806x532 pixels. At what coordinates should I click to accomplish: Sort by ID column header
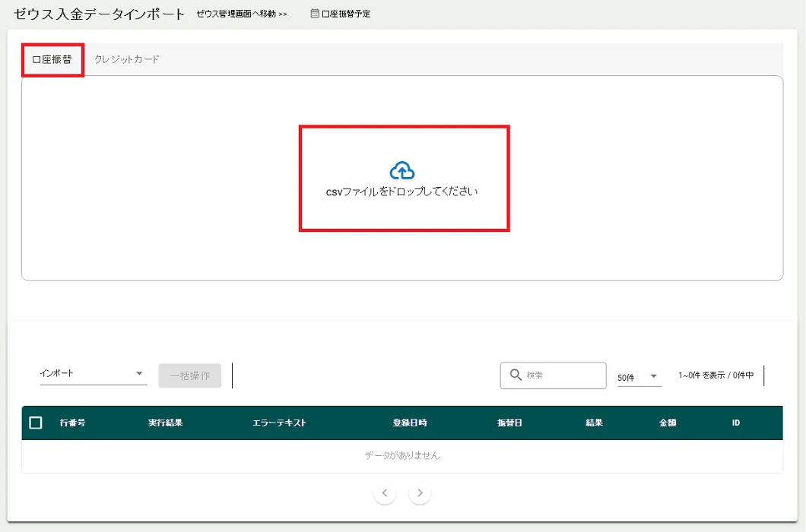point(735,423)
